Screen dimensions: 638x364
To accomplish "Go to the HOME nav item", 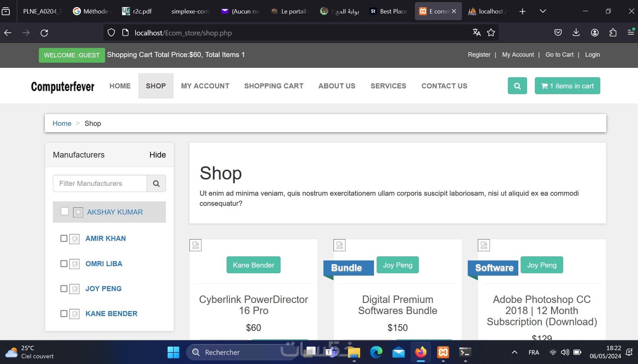I will pos(120,86).
